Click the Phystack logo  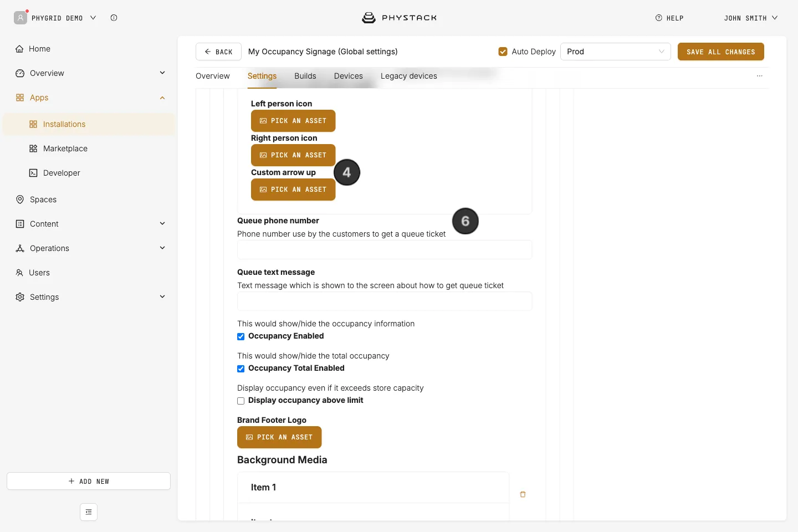pyautogui.click(x=399, y=18)
